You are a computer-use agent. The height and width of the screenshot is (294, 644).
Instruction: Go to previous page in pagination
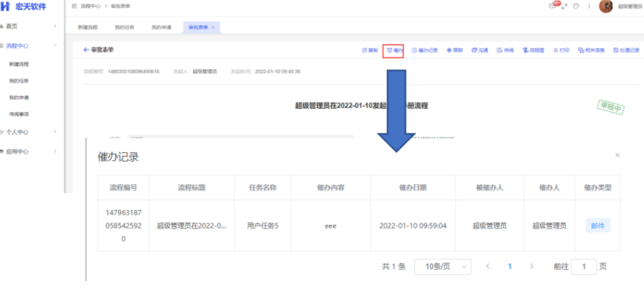coord(488,266)
